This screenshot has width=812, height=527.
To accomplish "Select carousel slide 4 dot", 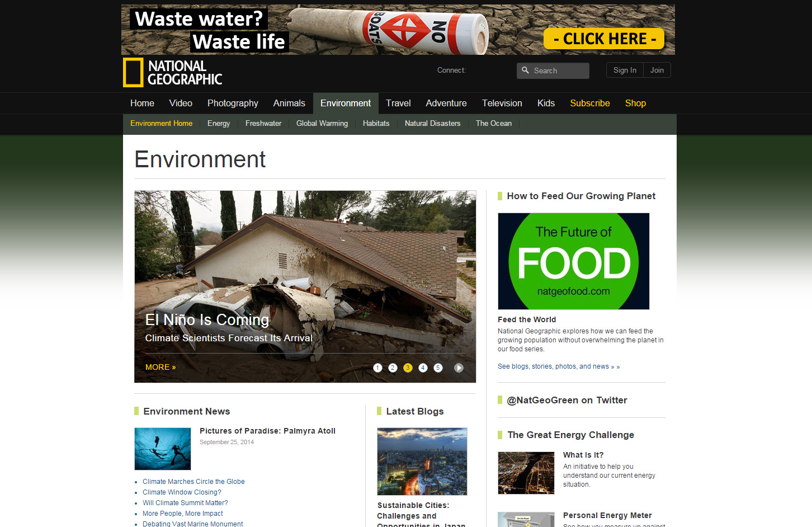I will (423, 368).
